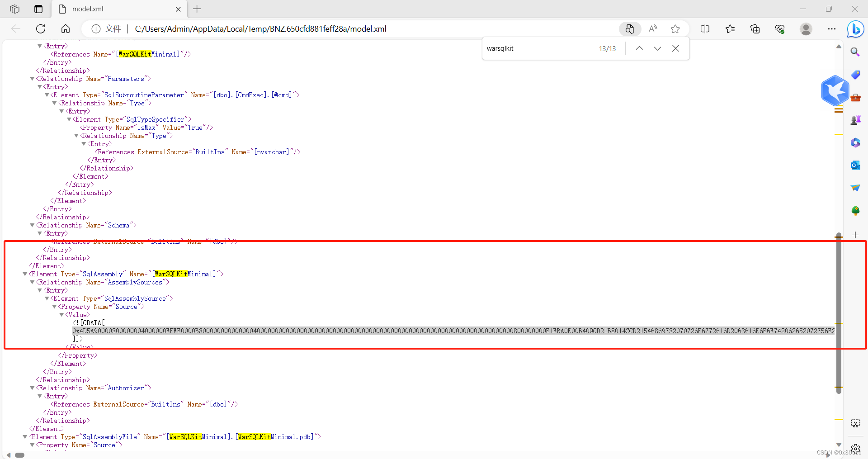Viewport: 868px width, 459px height.
Task: Click the Property IsMax Value="True" line
Action: [146, 128]
